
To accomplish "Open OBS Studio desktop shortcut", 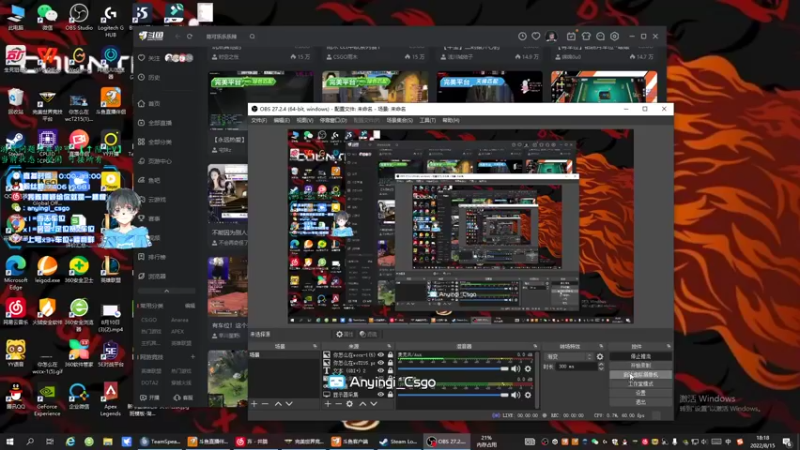I will pos(79,17).
